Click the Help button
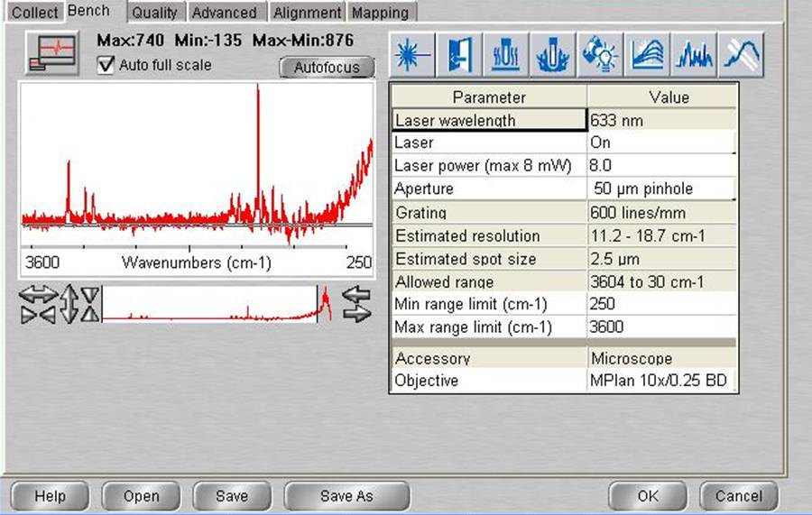The width and height of the screenshot is (812, 515). 50,496
